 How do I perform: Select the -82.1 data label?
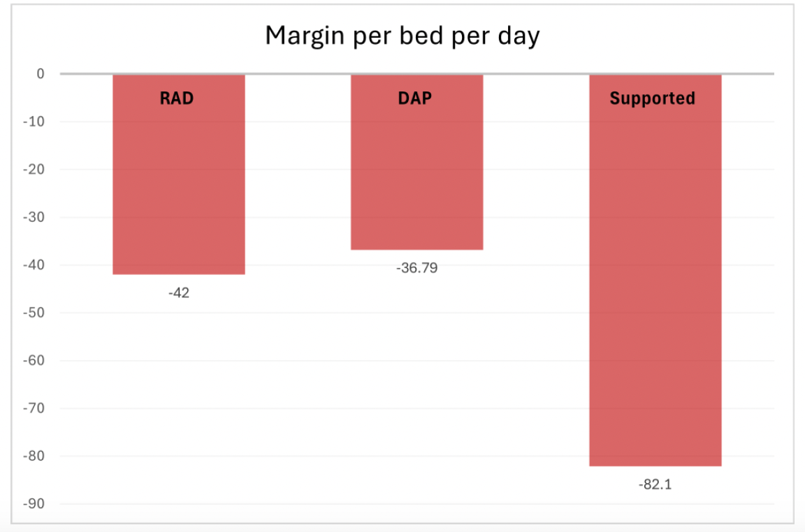655,485
